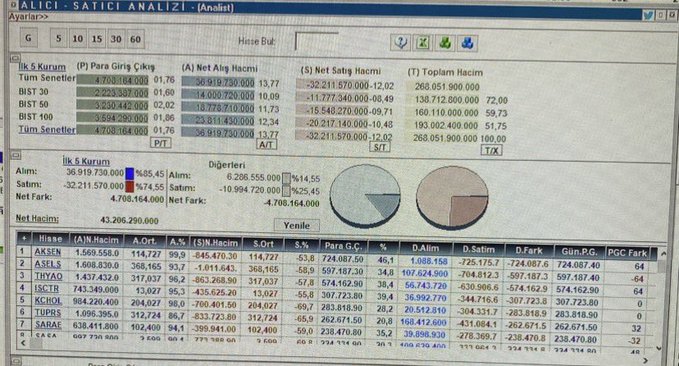Select the 10 minute period button

[x=78, y=39]
